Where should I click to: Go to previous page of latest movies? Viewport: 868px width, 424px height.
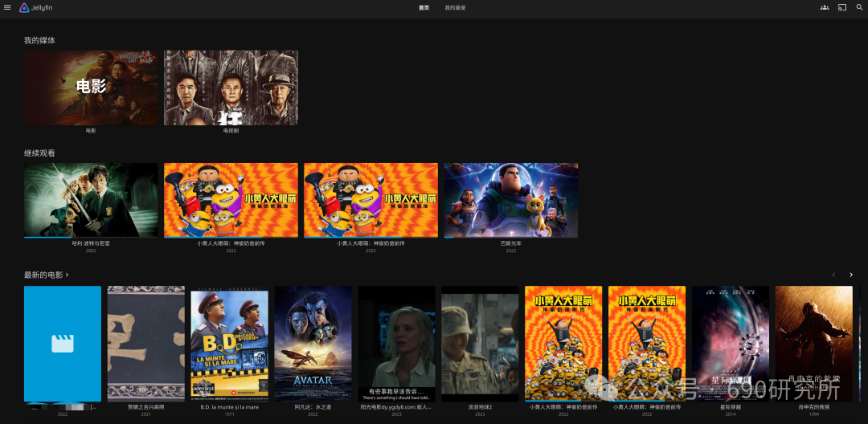(x=833, y=275)
